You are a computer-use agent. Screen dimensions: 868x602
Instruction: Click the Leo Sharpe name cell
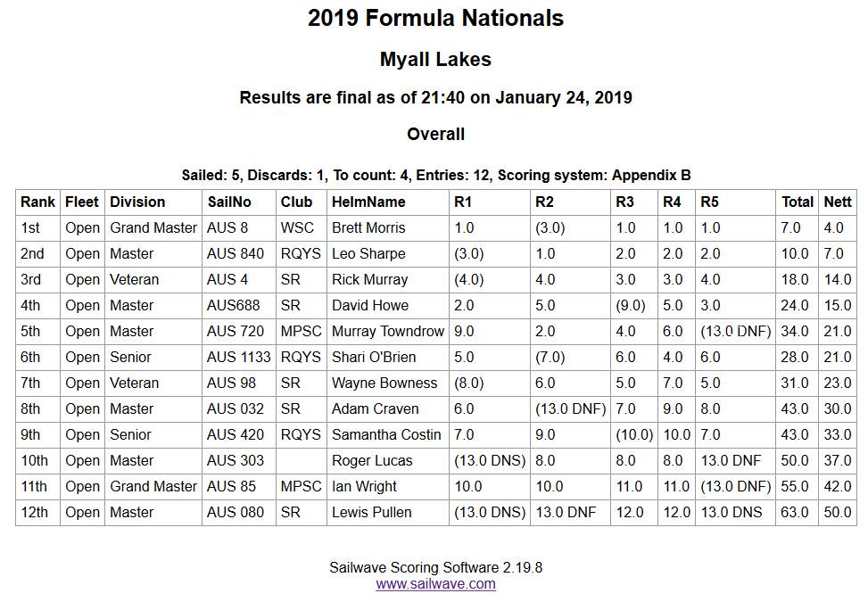[x=368, y=254]
